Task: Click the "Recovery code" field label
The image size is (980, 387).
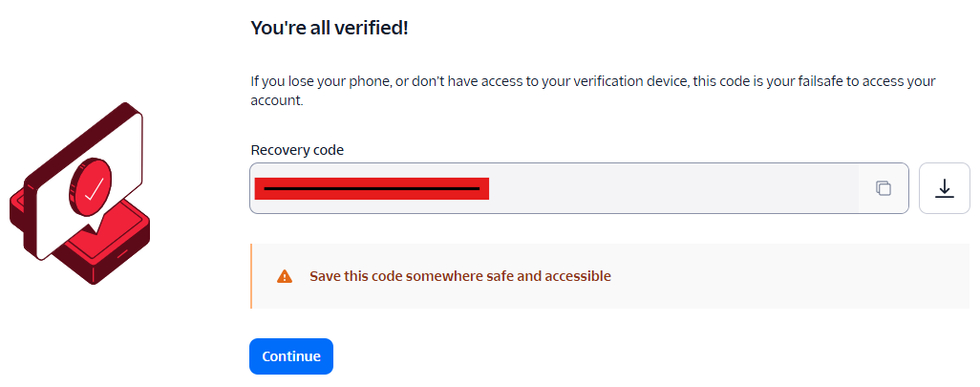Action: pyautogui.click(x=297, y=149)
